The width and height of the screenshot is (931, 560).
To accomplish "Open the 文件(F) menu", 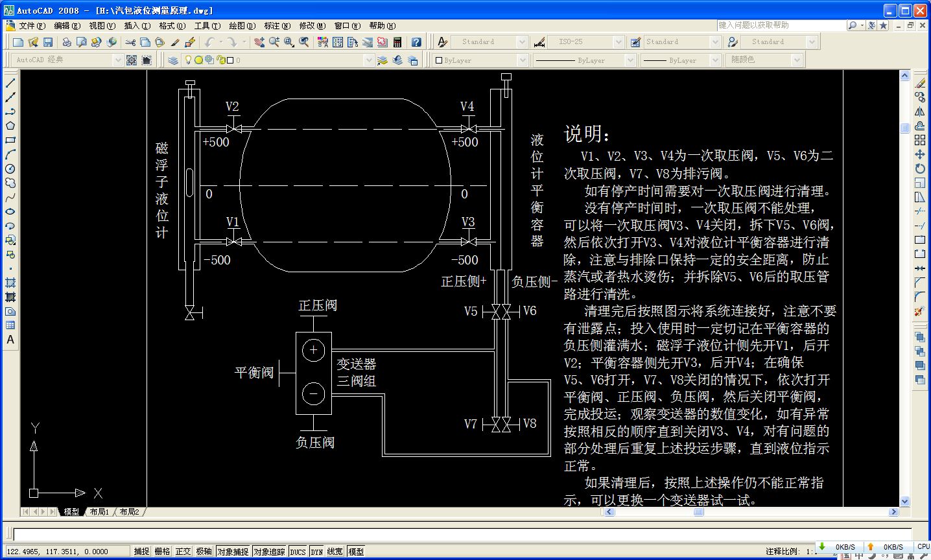I will (x=32, y=26).
